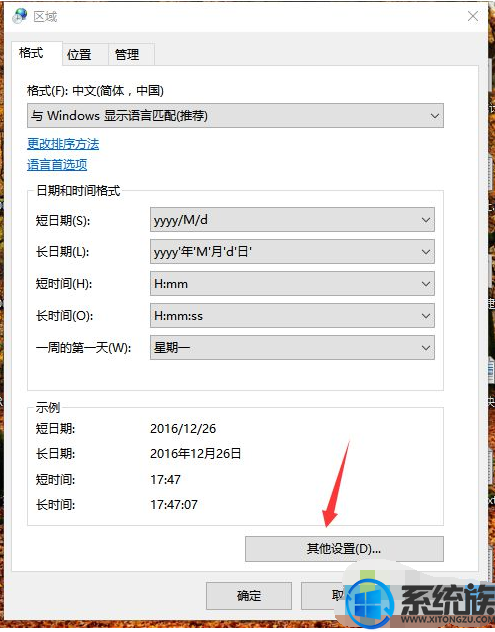Open the 语言首选项 link
Screen dimensions: 495x632
(57, 164)
